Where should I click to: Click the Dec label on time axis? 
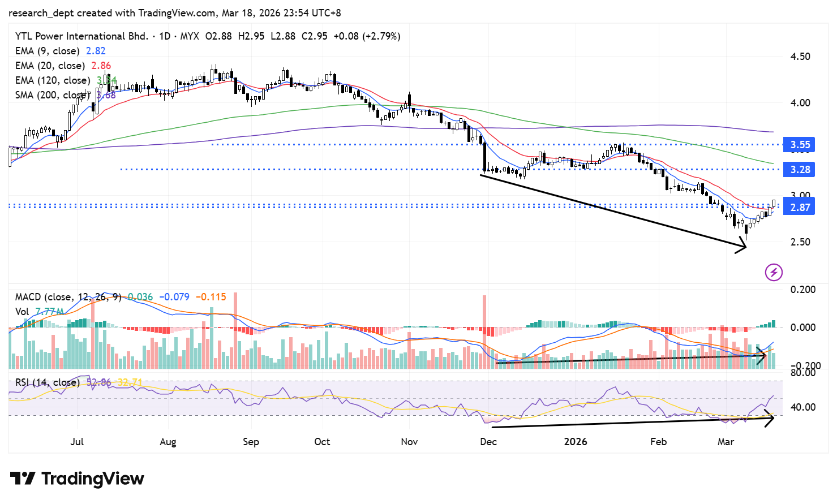tap(488, 442)
